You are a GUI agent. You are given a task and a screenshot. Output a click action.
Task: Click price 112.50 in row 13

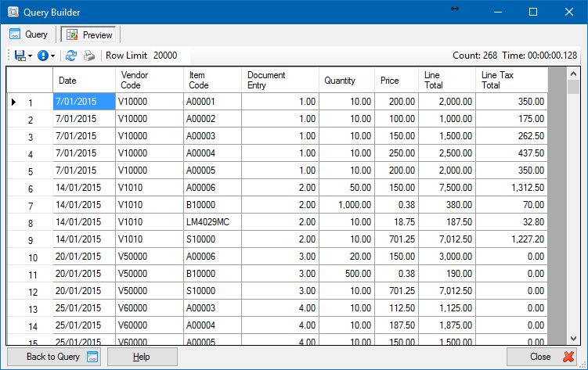point(396,308)
